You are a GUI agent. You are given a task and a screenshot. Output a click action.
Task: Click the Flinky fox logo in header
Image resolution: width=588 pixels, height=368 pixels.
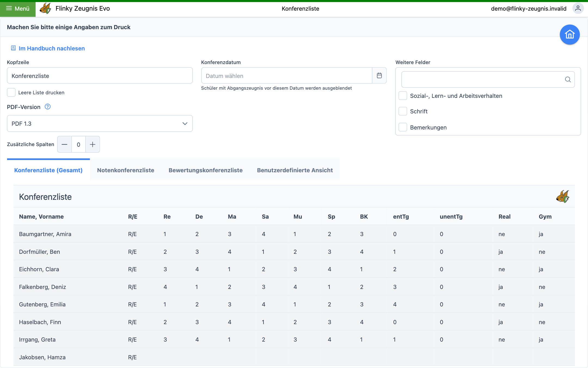click(x=45, y=8)
